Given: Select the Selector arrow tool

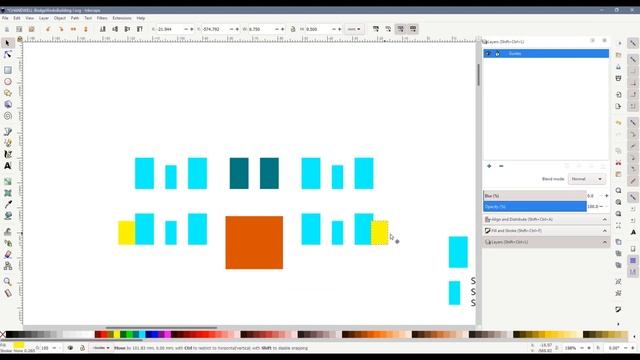Looking at the screenshot, I should point(7,43).
